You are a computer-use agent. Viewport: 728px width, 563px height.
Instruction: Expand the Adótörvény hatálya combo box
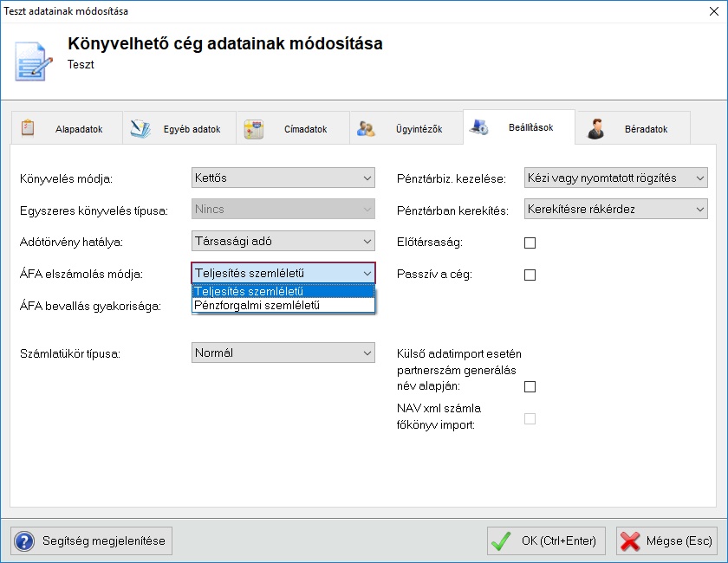coord(283,241)
